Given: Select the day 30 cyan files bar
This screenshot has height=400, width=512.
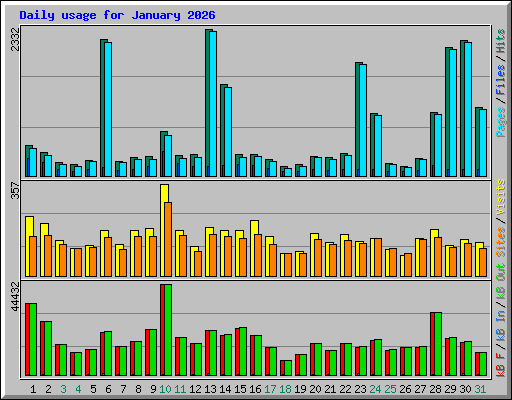Looking at the screenshot, I should tap(468, 109).
